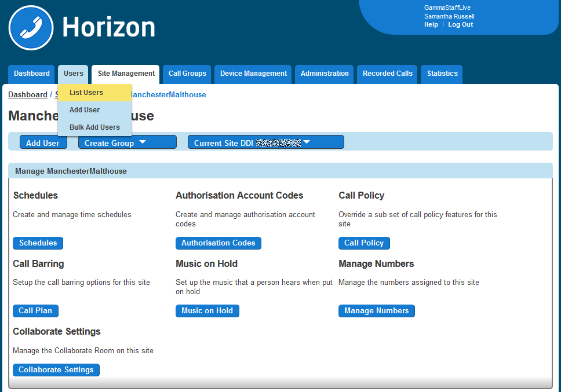
Task: Click the Horizon phone logo icon
Action: pyautogui.click(x=31, y=28)
